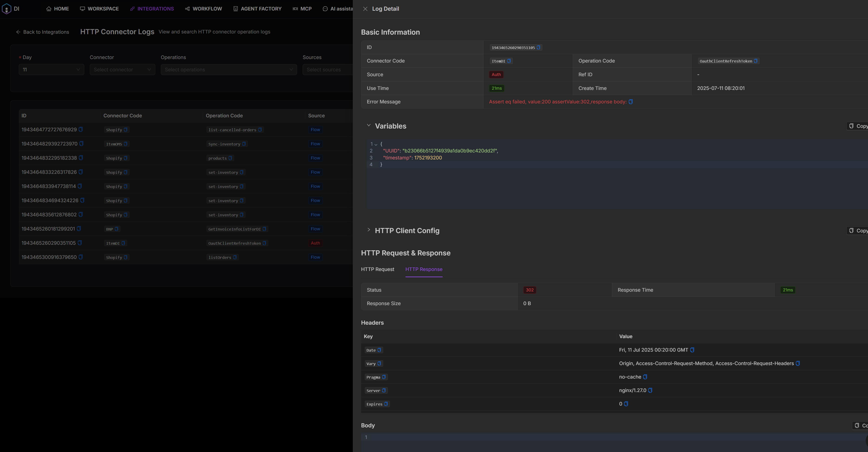Copy the OauthClientRefreshToken operation code
Screen dimensions: 868x452
point(755,61)
